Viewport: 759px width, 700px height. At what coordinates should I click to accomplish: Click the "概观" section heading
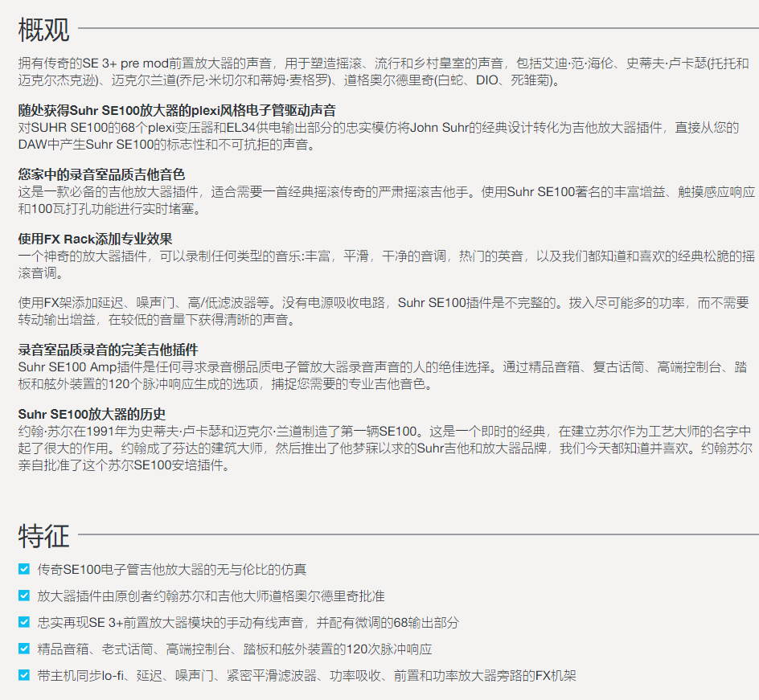44,30
